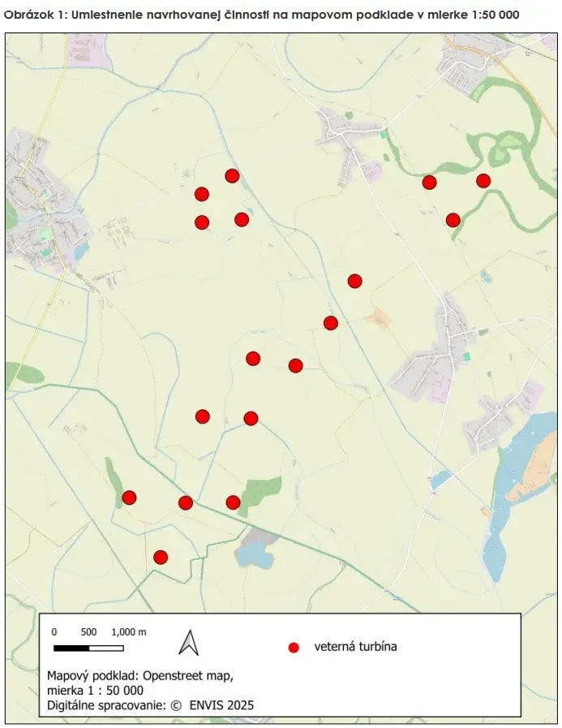Select the southernmost red turbine marker
Screen dimensions: 562x728
pos(161,557)
